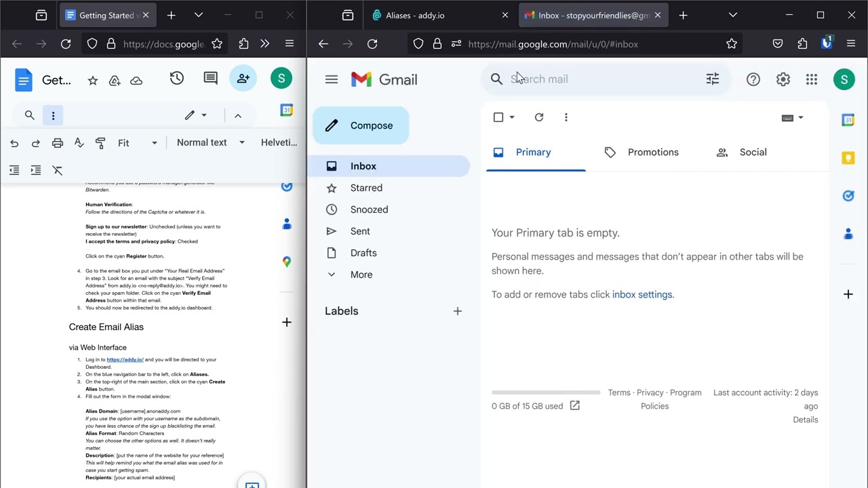Show Gmail search options sliders icon
Image resolution: width=868 pixels, height=488 pixels.
coord(713,79)
